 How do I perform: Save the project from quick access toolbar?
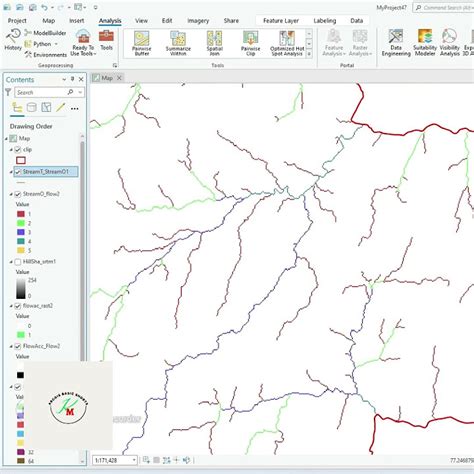[x=32, y=7]
